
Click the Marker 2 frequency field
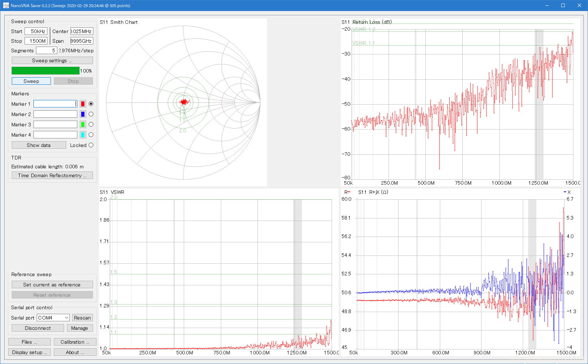(x=55, y=114)
